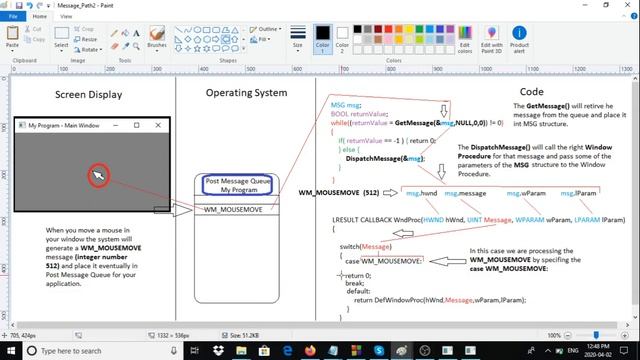The width and height of the screenshot is (640, 360).
Task: Pick the red color swatch
Action: 388,29
